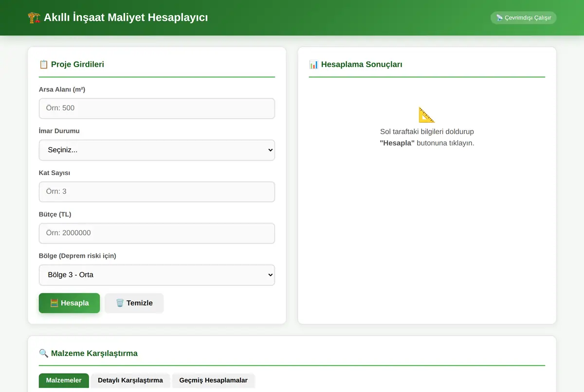The height and width of the screenshot is (392, 584).
Task: Open the Bölge earthquake risk dropdown
Action: pyautogui.click(x=157, y=275)
